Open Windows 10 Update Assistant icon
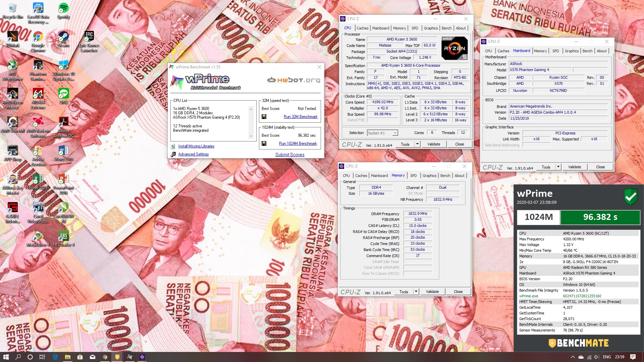 [63, 70]
